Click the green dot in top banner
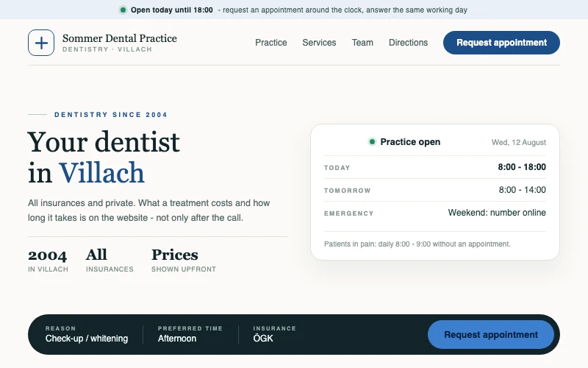The height and width of the screenshot is (368, 588). [x=123, y=10]
